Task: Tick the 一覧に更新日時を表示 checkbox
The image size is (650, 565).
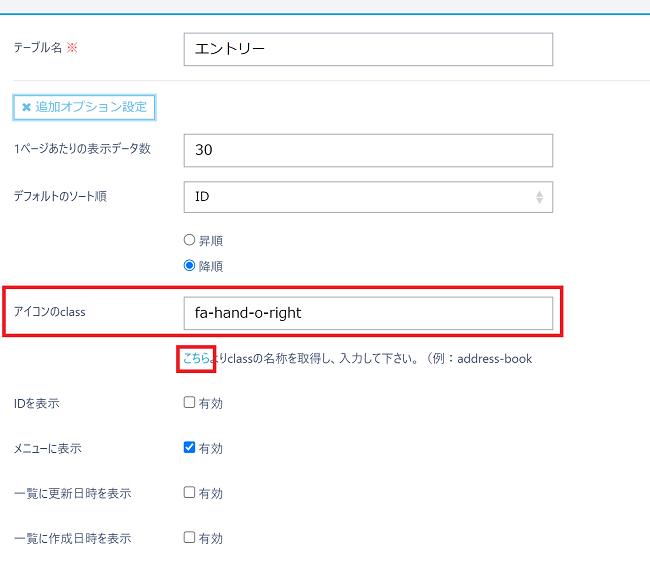Action: (189, 493)
